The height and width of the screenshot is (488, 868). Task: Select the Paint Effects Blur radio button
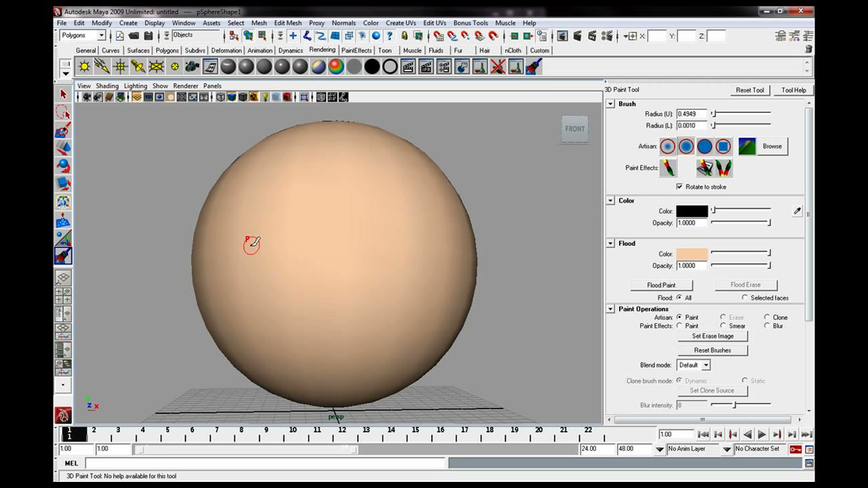pos(767,326)
